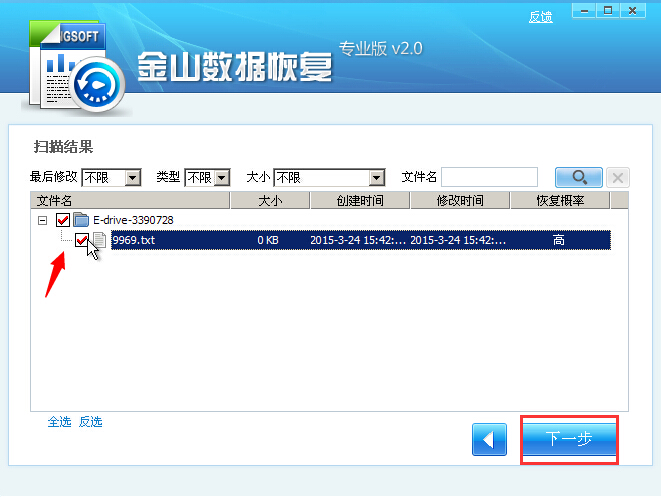Select the E-drive-3390728 folder label

(133, 220)
